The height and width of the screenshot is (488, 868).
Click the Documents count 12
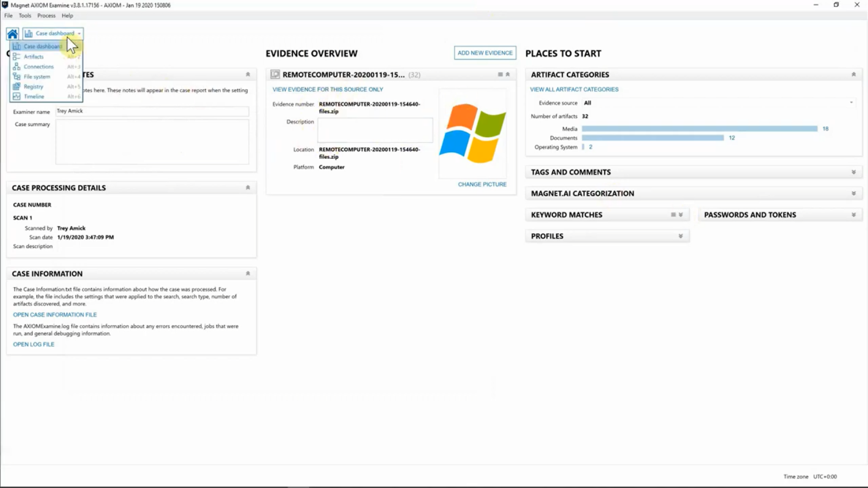pyautogui.click(x=732, y=138)
